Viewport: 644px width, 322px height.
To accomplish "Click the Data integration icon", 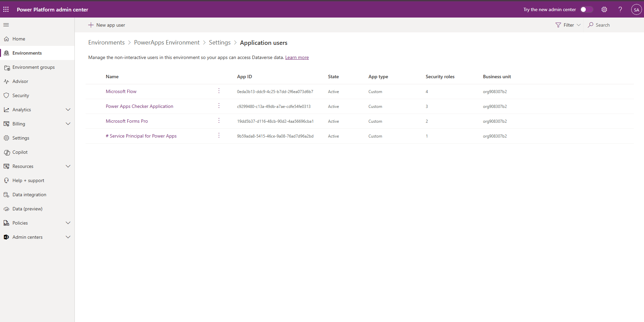I will tap(6, 195).
